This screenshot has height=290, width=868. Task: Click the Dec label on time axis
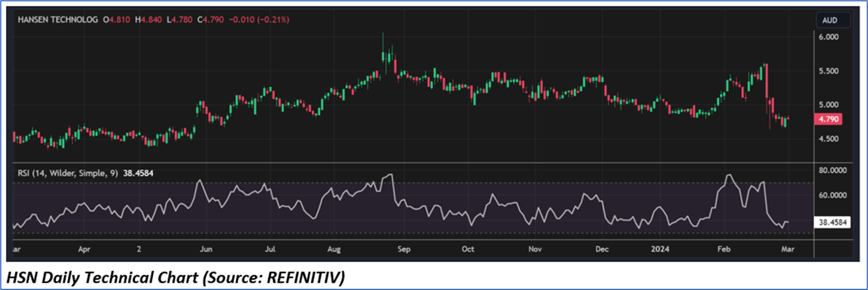(x=602, y=250)
